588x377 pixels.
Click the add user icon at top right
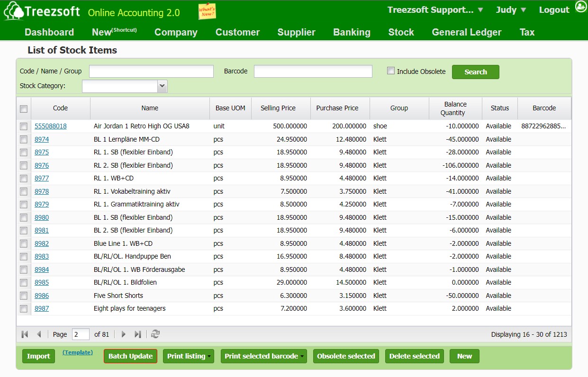[580, 7]
